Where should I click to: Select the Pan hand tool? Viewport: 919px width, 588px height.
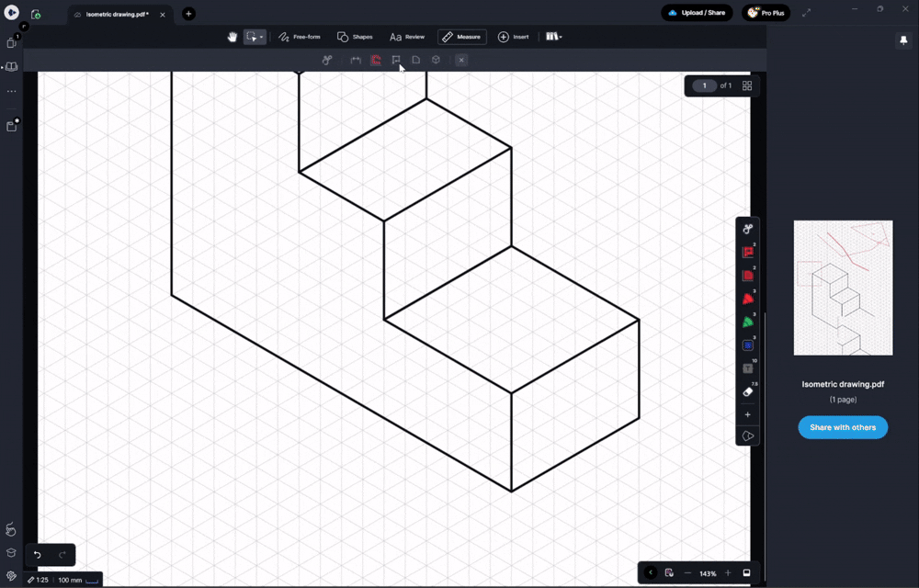coord(233,37)
